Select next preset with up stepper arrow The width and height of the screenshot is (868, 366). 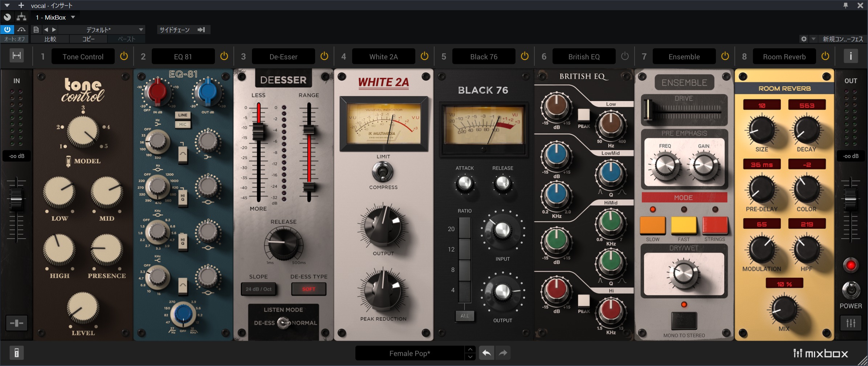[470, 349]
